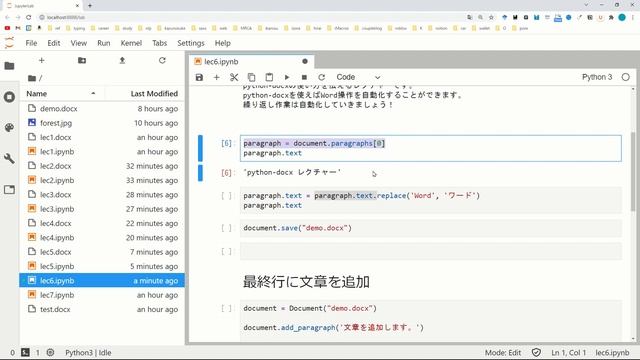Viewport: 640px width, 360px height.
Task: Refresh the file list
Action: pos(162,60)
